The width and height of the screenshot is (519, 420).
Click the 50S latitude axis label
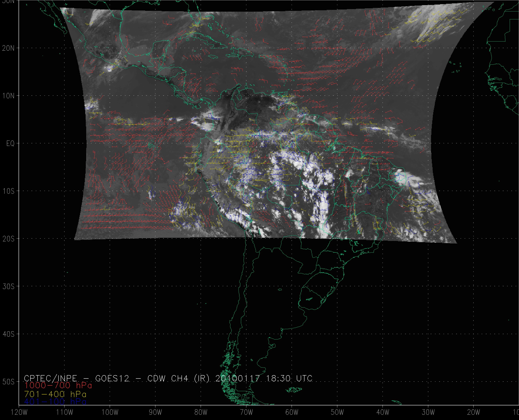pos(9,382)
